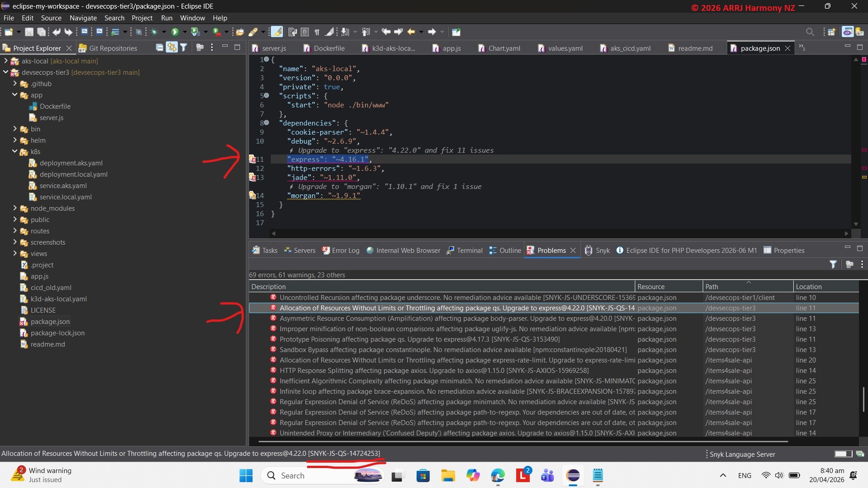Switch to the server.js editor tab
This screenshot has width=868, height=488.
click(269, 48)
